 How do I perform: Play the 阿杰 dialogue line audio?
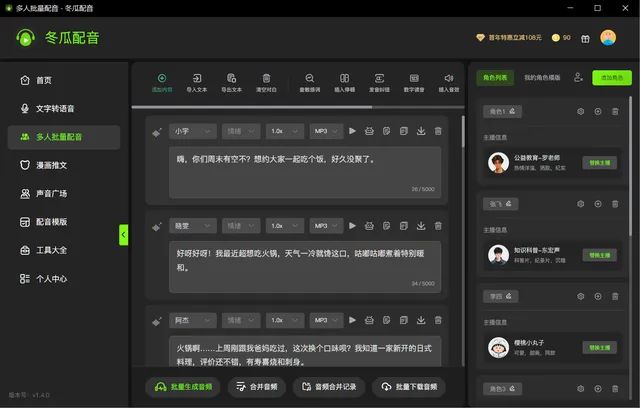[352, 320]
